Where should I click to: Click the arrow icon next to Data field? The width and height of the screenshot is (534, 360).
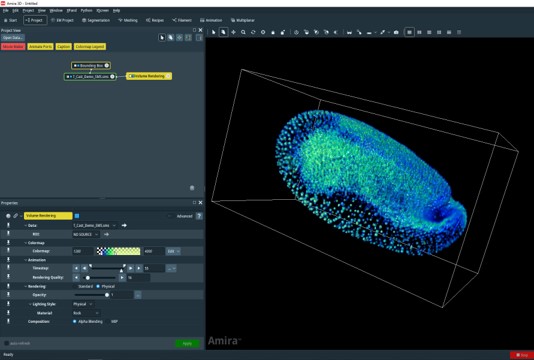coord(124,225)
